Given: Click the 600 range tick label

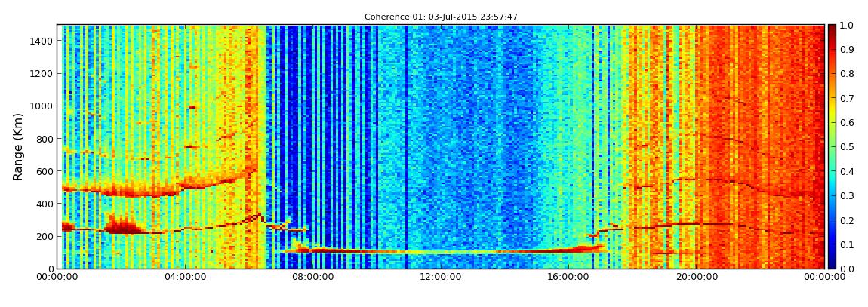Looking at the screenshot, I should point(45,171).
